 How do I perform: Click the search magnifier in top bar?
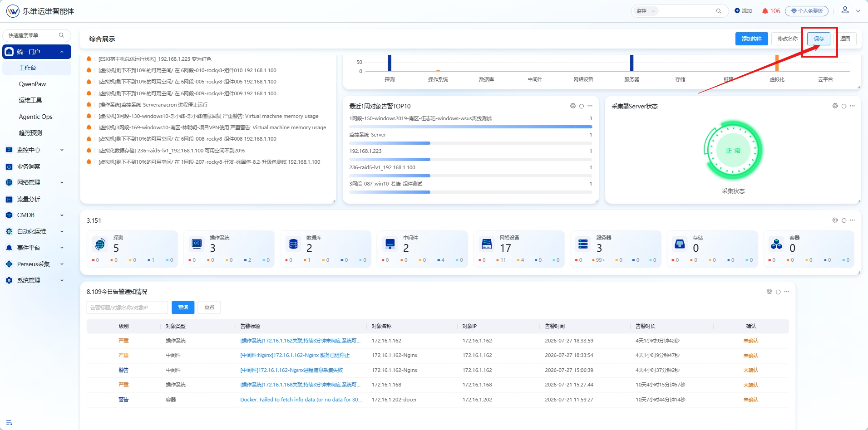click(x=719, y=11)
